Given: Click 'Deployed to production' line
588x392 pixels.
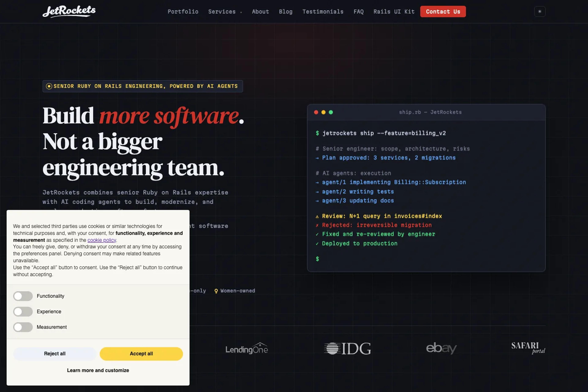Looking at the screenshot, I should pos(356,243).
